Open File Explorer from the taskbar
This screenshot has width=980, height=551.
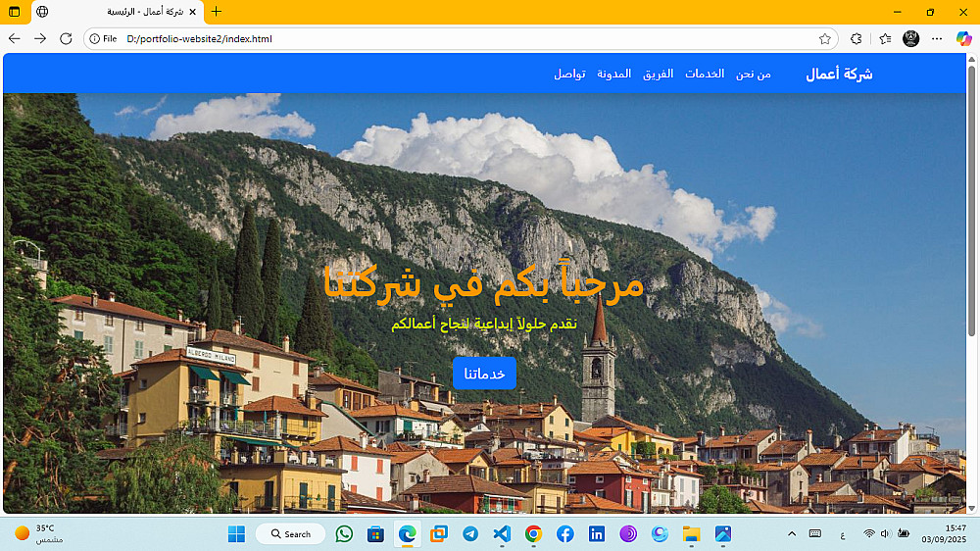tap(691, 534)
